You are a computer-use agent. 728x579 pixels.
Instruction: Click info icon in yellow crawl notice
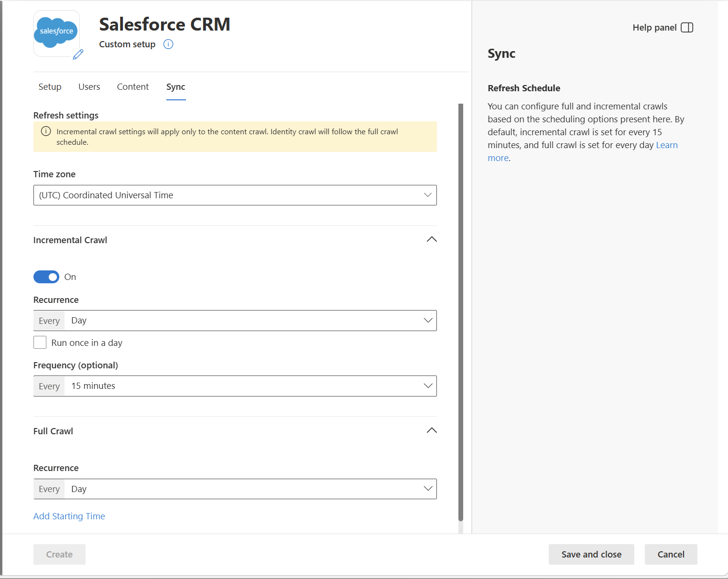[46, 131]
